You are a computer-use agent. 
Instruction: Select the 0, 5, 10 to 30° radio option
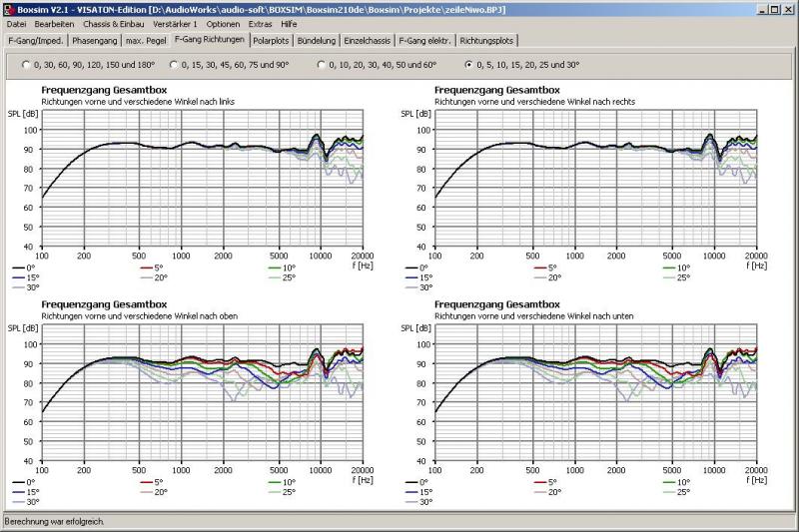522,65
